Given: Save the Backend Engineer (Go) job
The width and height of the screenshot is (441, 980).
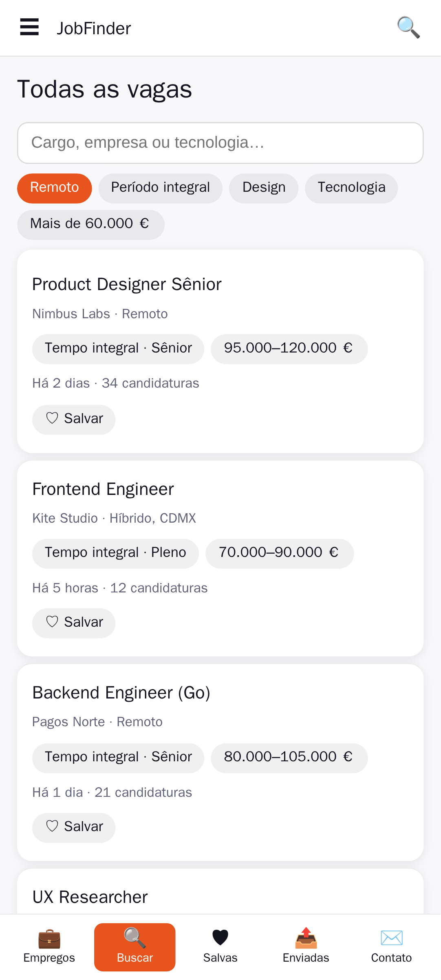Looking at the screenshot, I should [x=74, y=827].
